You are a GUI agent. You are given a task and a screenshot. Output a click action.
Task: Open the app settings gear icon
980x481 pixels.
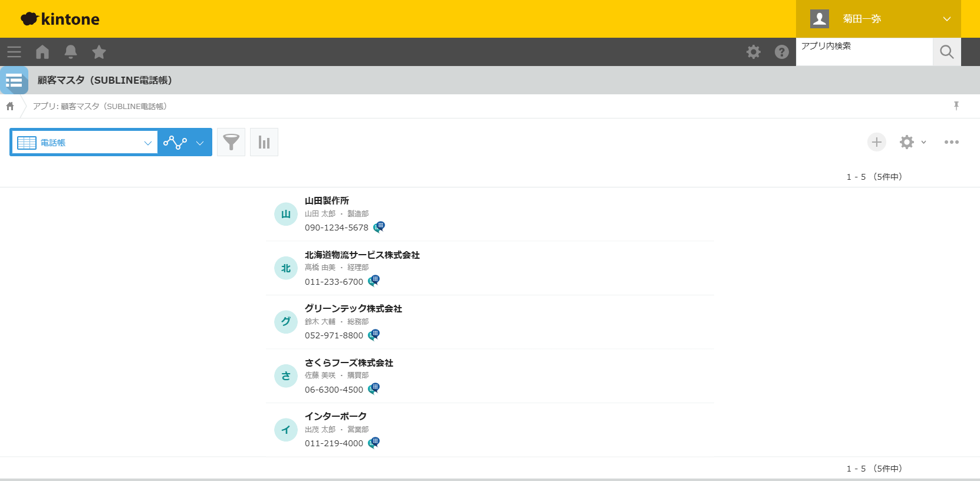coord(907,142)
